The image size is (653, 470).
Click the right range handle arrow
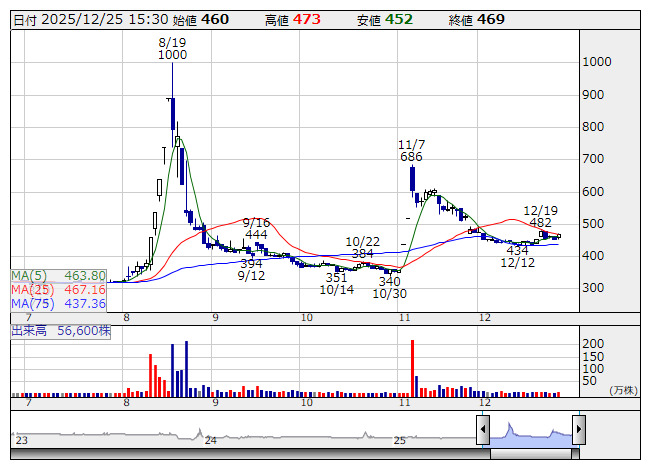click(578, 430)
